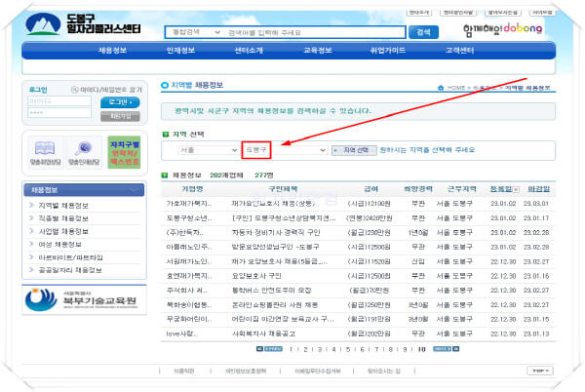Collapse the 채용정보 sidebar panel header
The width and height of the screenshot is (585, 392).
pos(84,190)
